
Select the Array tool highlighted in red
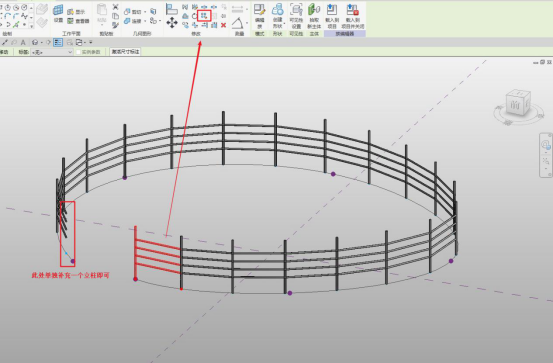[204, 16]
